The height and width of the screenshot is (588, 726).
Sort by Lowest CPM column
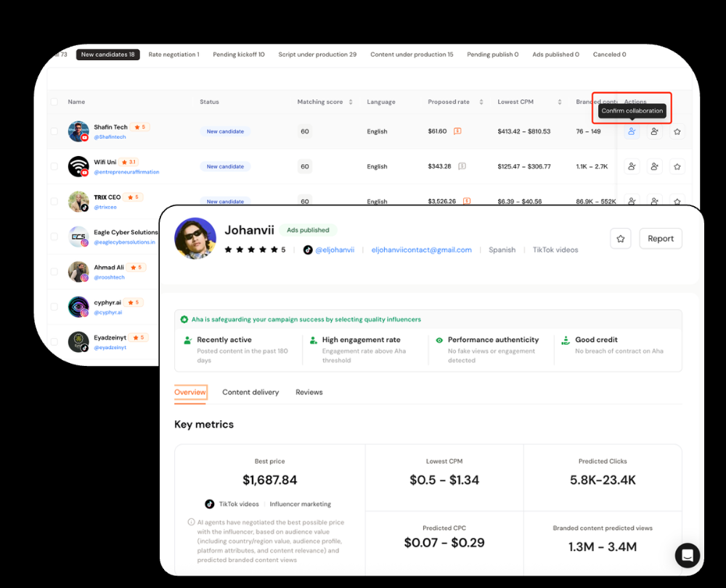[559, 102]
